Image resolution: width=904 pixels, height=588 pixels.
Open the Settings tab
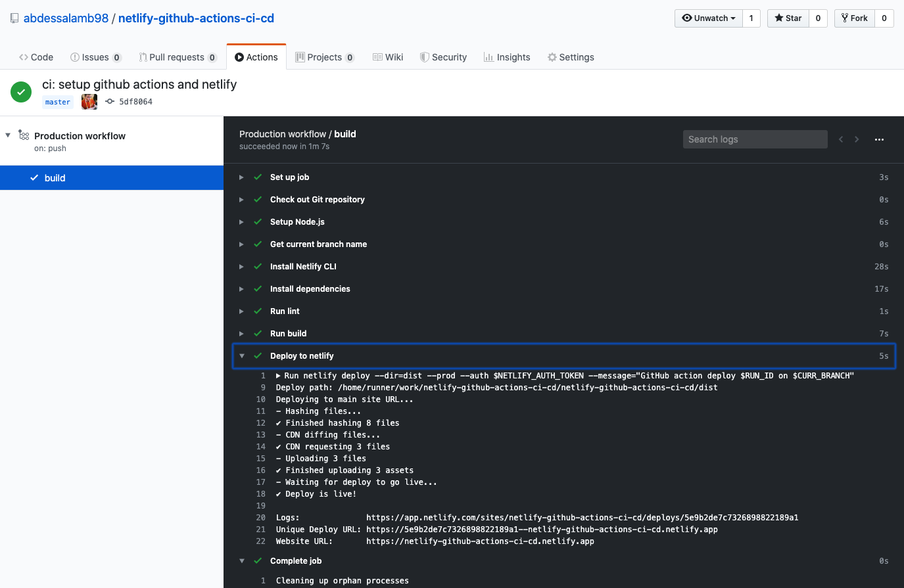[571, 57]
